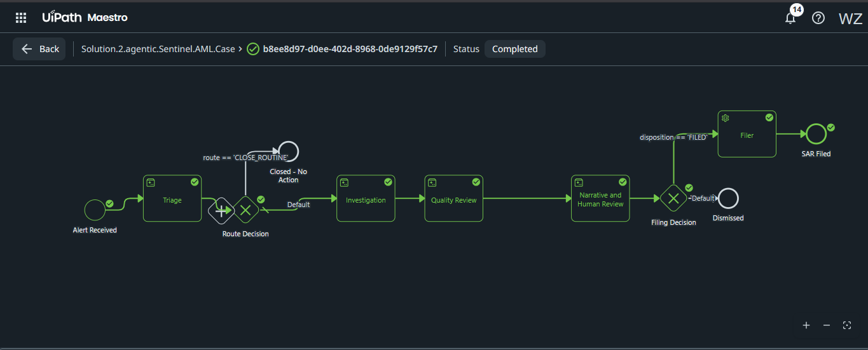Go back using the Back button
This screenshot has height=350, width=868.
pos(39,49)
